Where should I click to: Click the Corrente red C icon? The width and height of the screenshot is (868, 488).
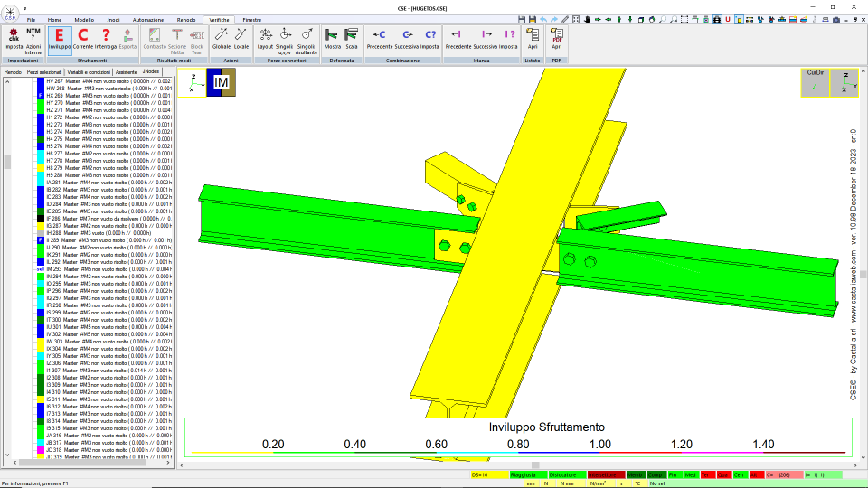click(83, 39)
